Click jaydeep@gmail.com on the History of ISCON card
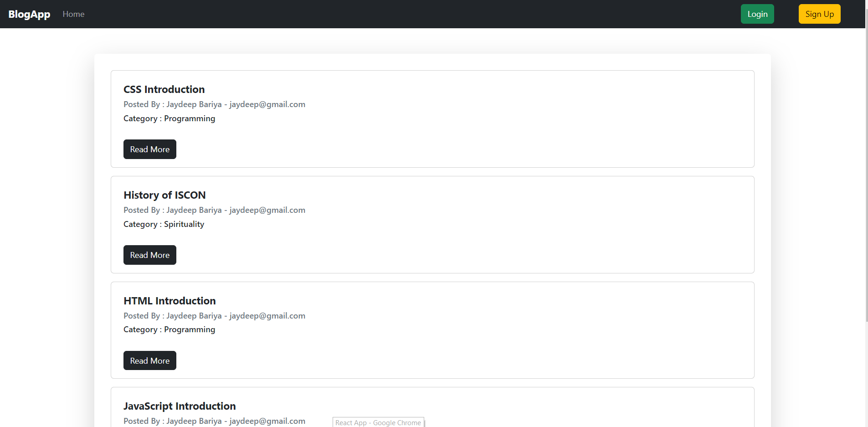This screenshot has width=868, height=427. coord(267,210)
